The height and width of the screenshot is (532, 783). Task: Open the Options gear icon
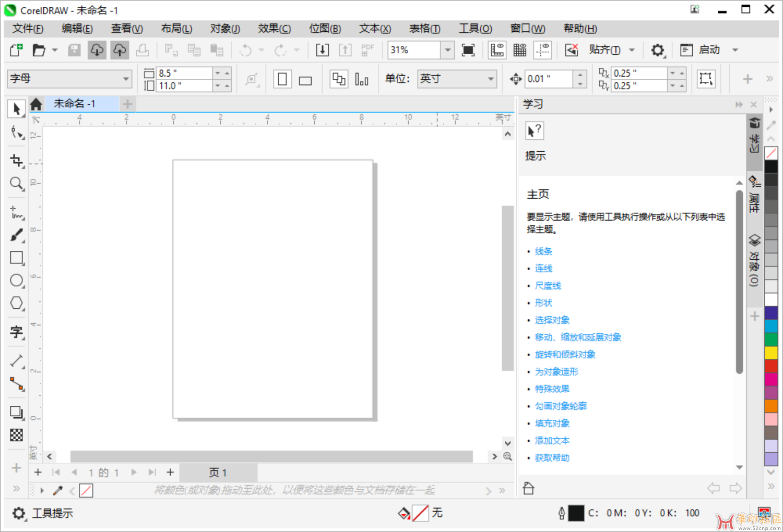658,50
